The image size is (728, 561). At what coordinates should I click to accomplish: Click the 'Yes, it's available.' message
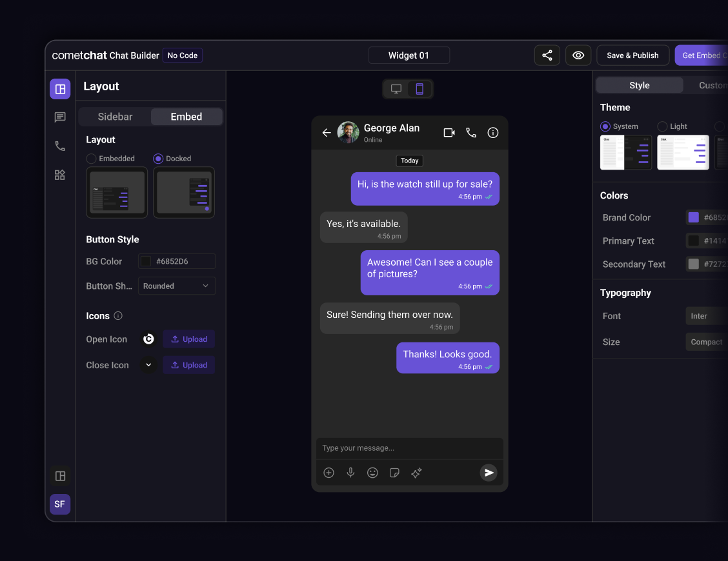coord(363,228)
